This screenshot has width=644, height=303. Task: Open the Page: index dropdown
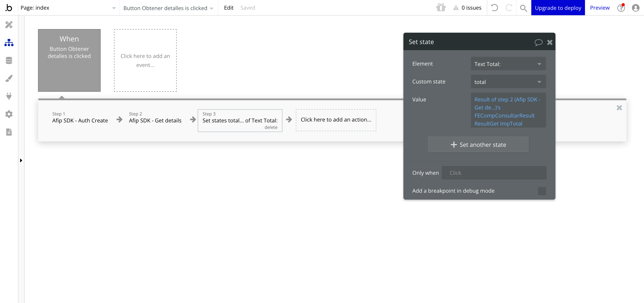(68, 8)
